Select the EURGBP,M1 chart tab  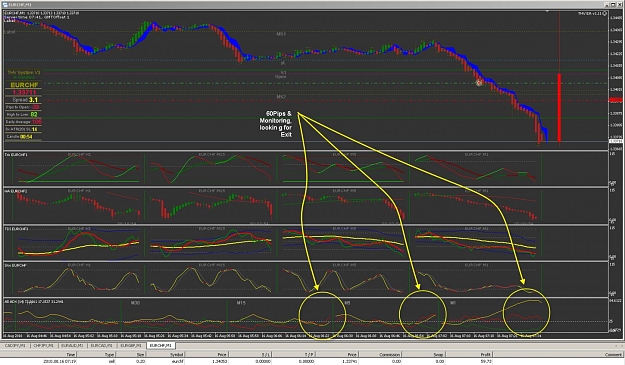pyautogui.click(x=131, y=345)
